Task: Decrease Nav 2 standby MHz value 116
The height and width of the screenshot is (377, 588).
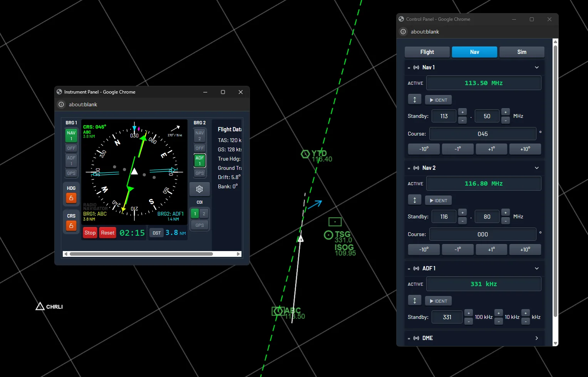Action: pos(462,221)
